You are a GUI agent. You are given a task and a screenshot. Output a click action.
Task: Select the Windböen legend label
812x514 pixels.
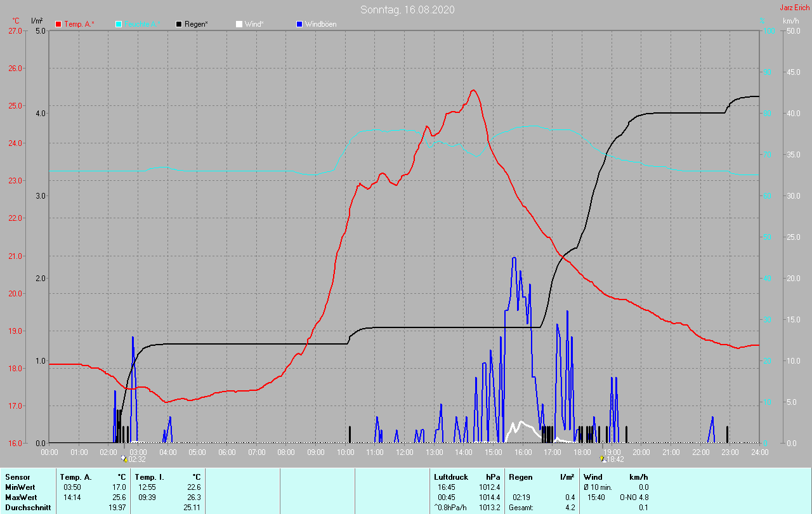[x=320, y=24]
